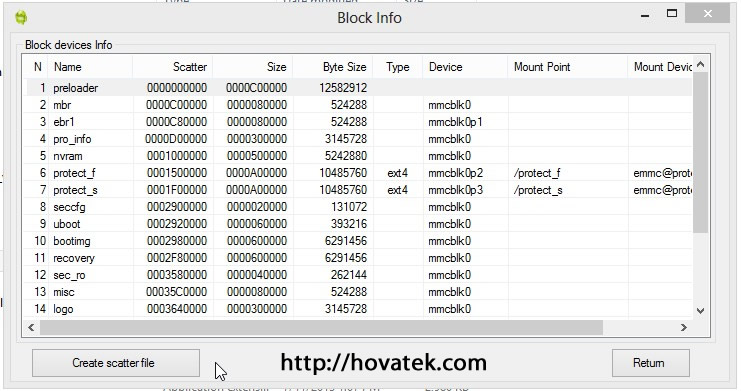741x391 pixels.
Task: Click the vertical scrollbar thumb
Action: 700,152
